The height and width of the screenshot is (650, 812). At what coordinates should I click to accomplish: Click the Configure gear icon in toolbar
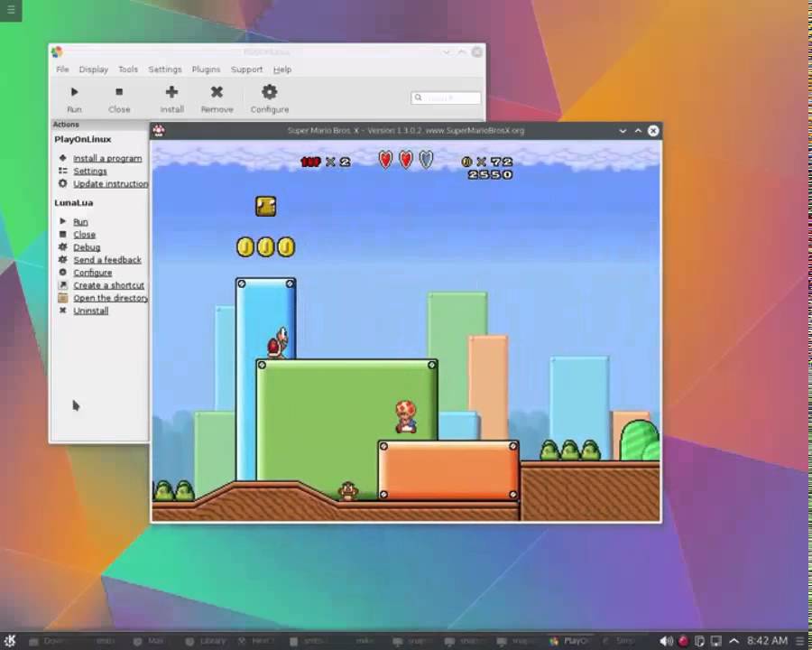coord(269,92)
